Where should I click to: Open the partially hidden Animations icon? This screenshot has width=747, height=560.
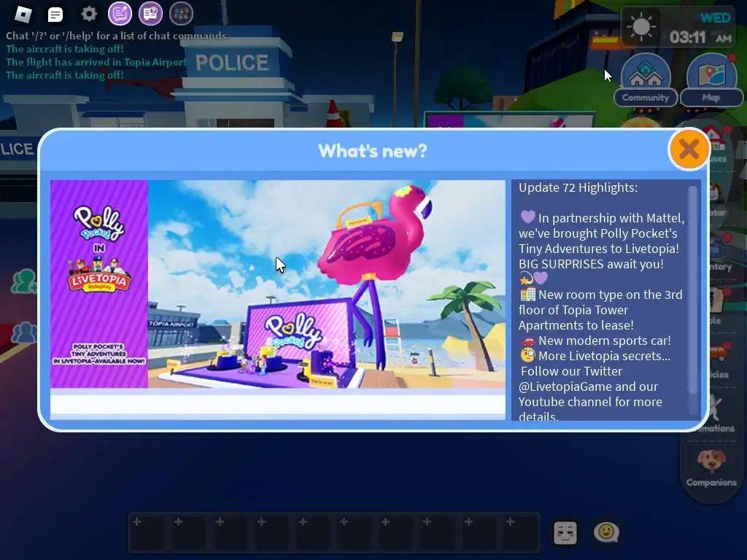point(715,408)
